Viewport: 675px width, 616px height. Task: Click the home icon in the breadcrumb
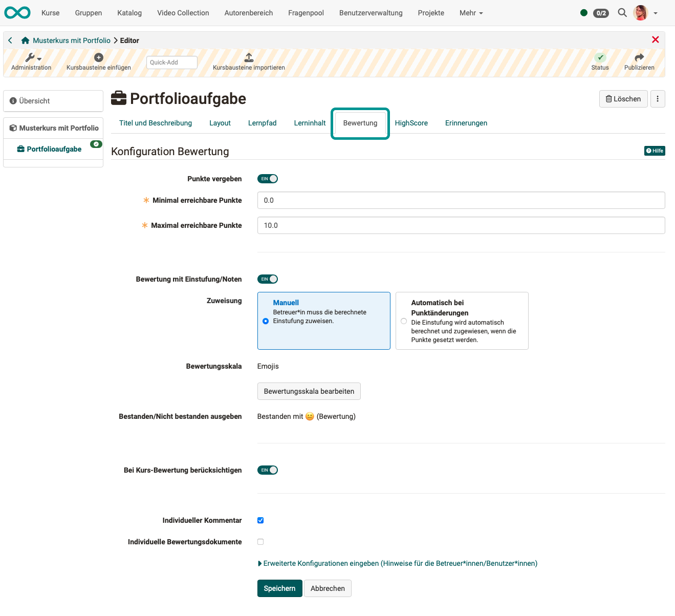point(25,39)
